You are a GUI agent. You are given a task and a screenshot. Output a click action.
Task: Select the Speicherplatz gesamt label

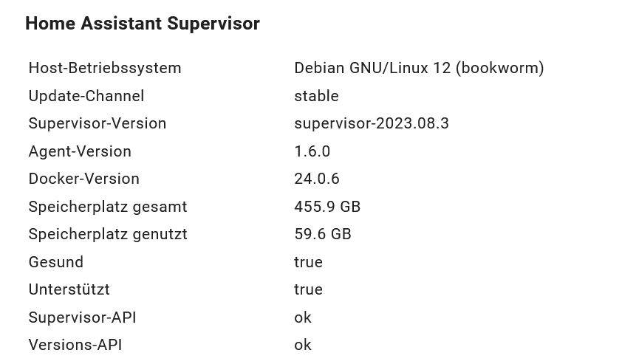click(108, 207)
